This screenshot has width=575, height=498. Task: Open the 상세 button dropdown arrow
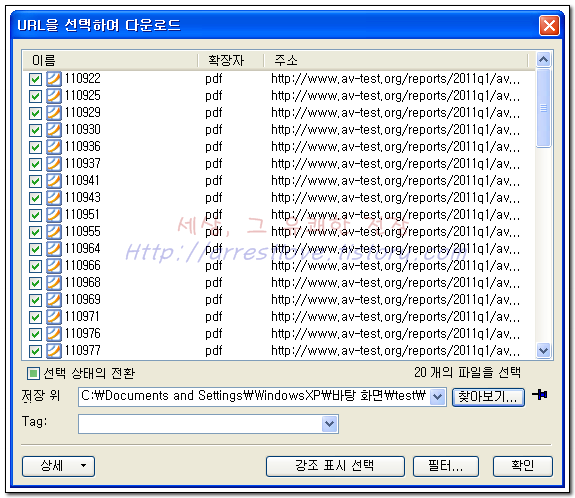[84, 466]
